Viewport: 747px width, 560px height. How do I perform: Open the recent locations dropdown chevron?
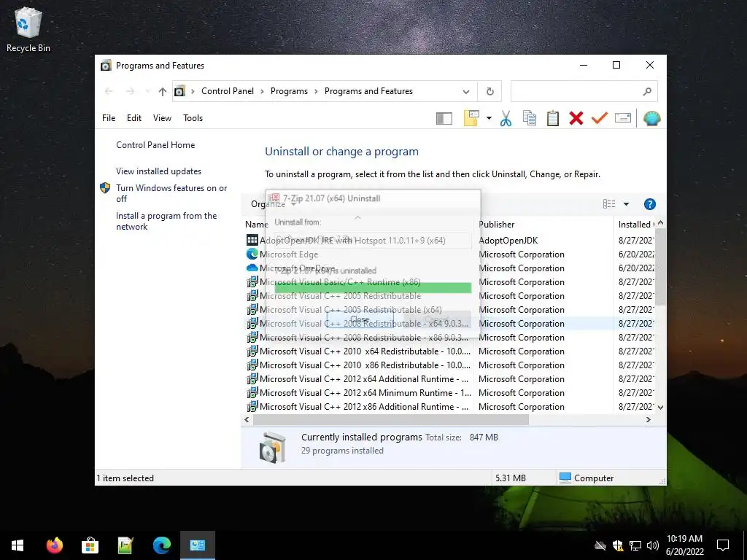147,91
